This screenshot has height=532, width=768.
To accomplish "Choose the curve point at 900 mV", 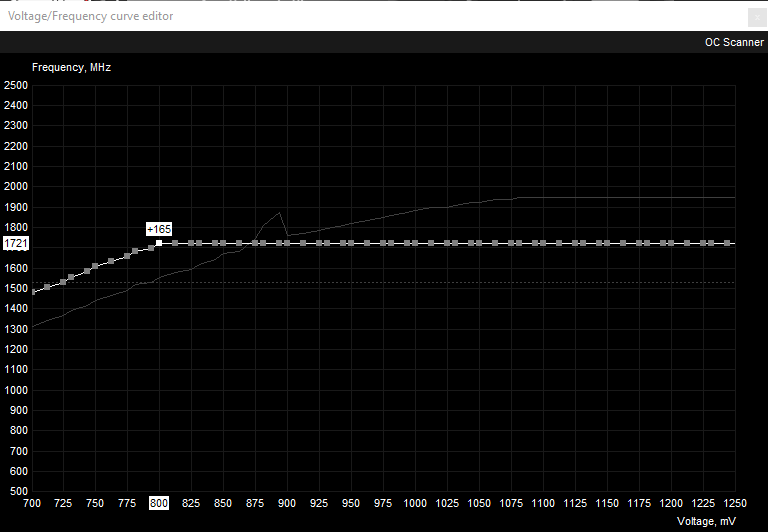I will click(x=287, y=243).
